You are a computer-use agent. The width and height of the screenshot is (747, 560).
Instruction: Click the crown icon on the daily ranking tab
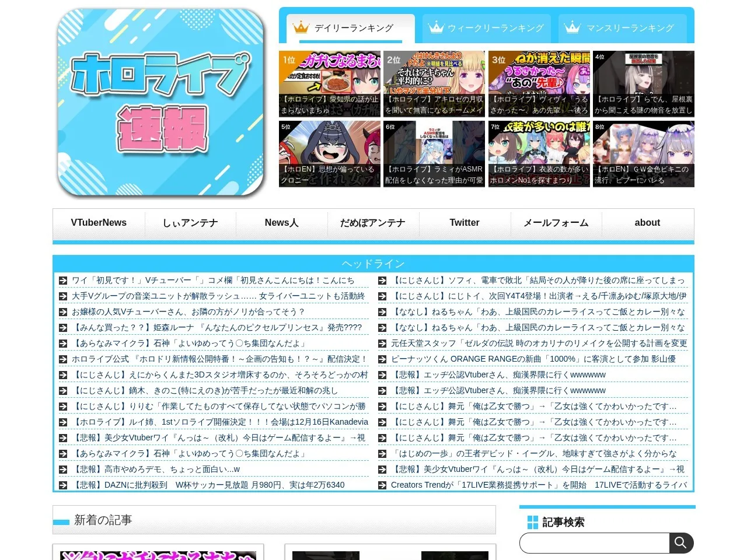(x=301, y=27)
